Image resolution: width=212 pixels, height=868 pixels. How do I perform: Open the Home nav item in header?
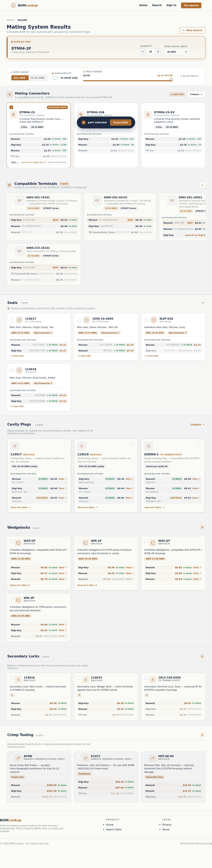[x=143, y=5]
